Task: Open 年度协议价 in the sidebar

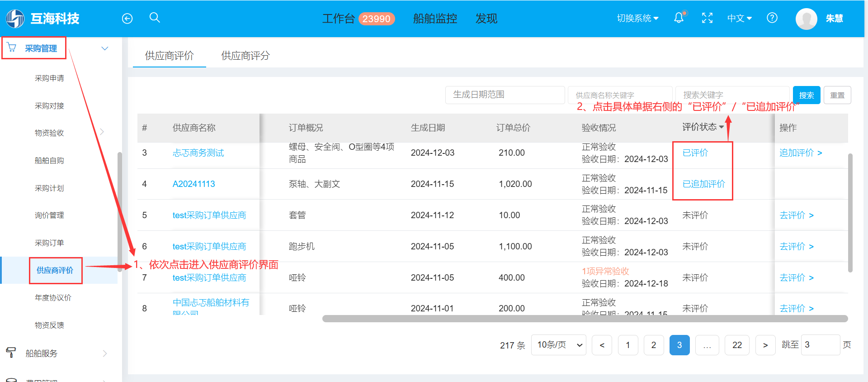Action: [x=53, y=298]
